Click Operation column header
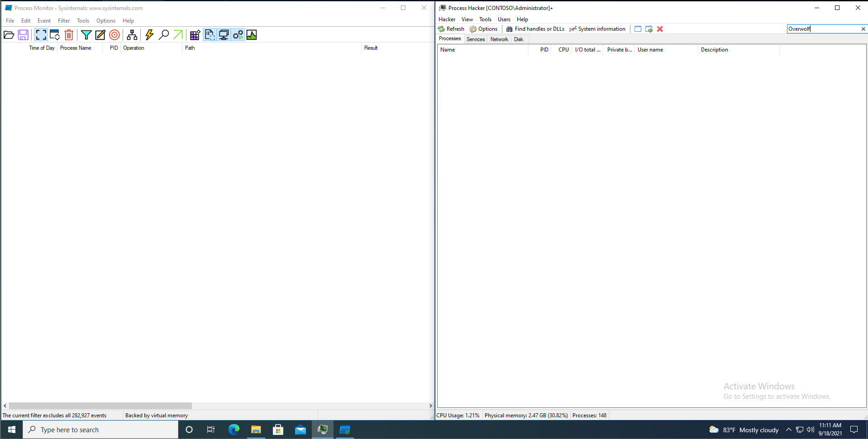 click(134, 48)
